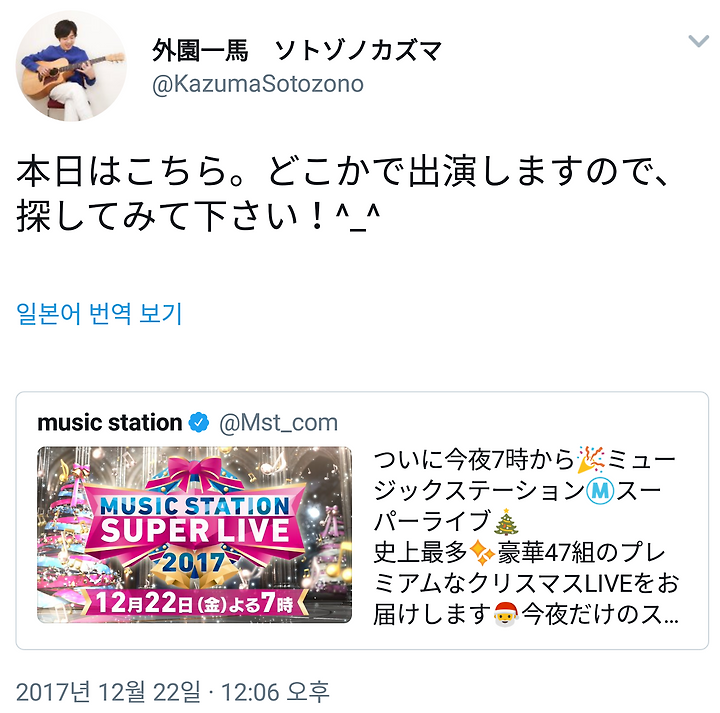720x713 pixels.
Task: Click the orange sparkles emoji
Action: [x=482, y=553]
